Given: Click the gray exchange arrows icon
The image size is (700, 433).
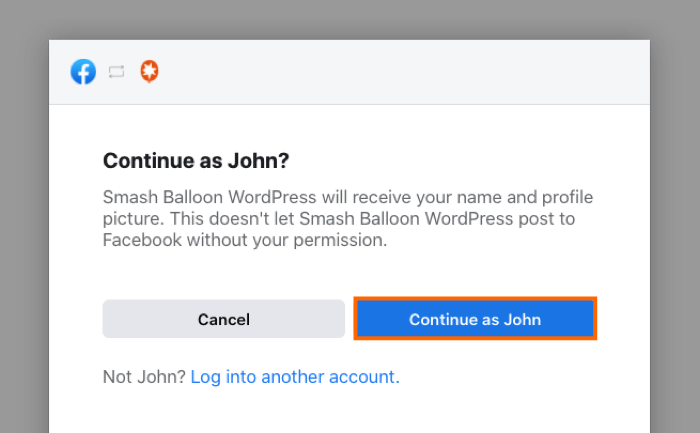Looking at the screenshot, I should pos(116,72).
